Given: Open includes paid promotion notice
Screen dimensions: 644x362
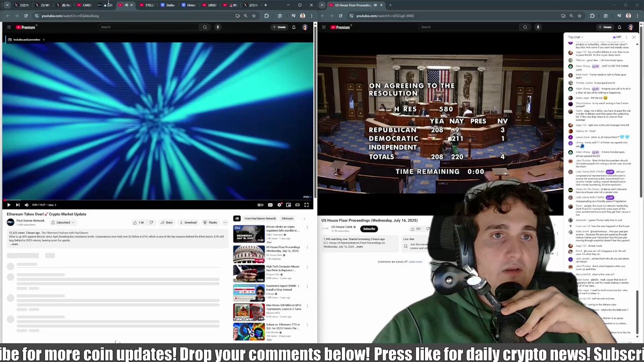Looking at the screenshot, I should point(26,40).
